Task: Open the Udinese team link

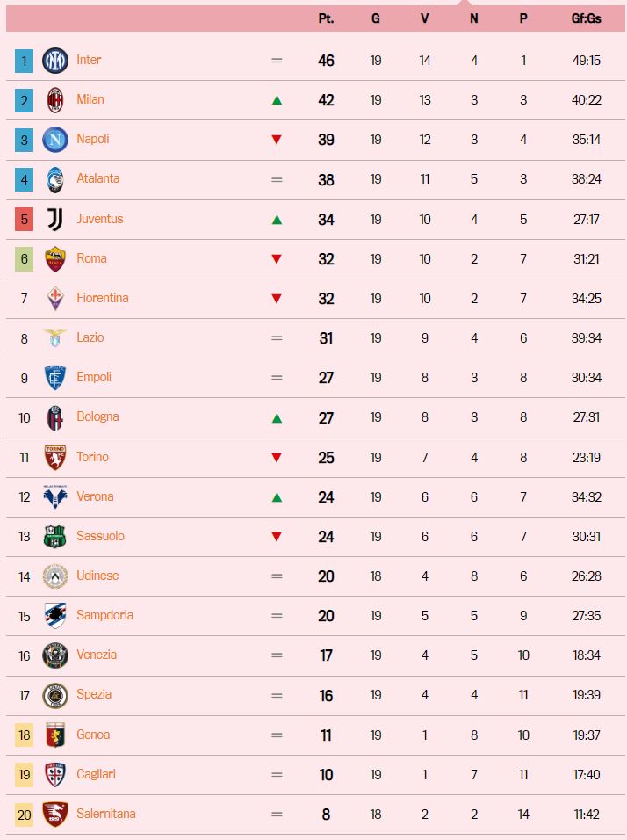Action: coord(97,576)
